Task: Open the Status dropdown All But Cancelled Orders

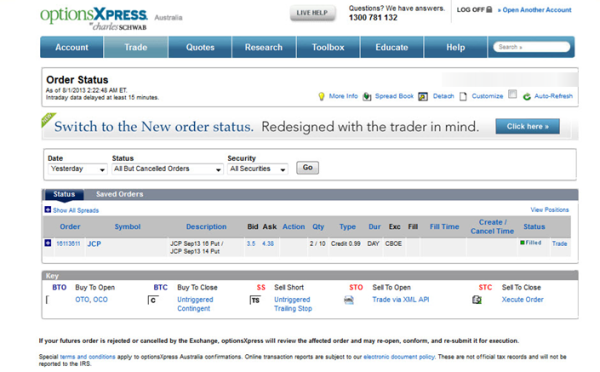Action: coord(167,169)
